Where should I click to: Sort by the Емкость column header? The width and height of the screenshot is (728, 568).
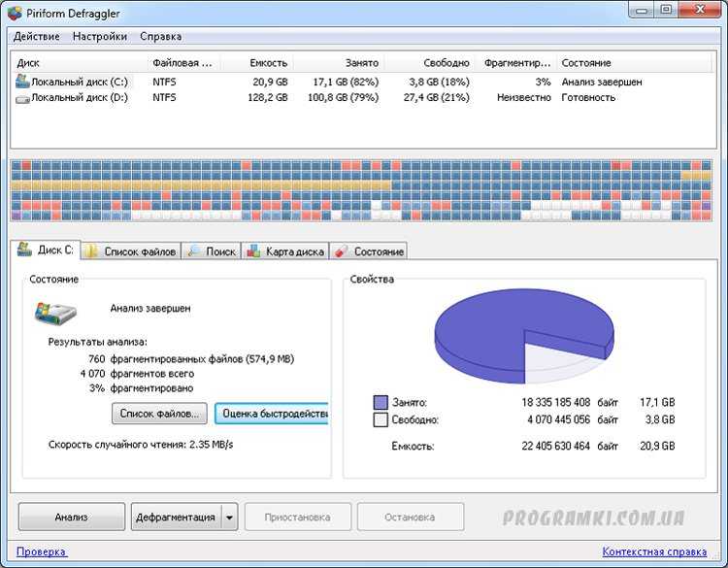click(256, 63)
